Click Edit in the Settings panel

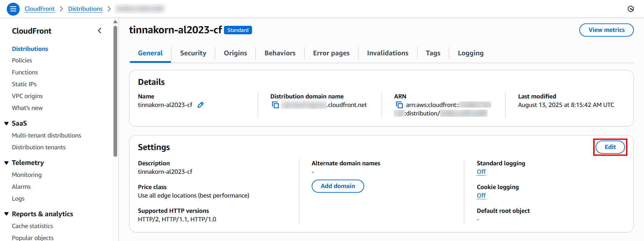click(610, 147)
